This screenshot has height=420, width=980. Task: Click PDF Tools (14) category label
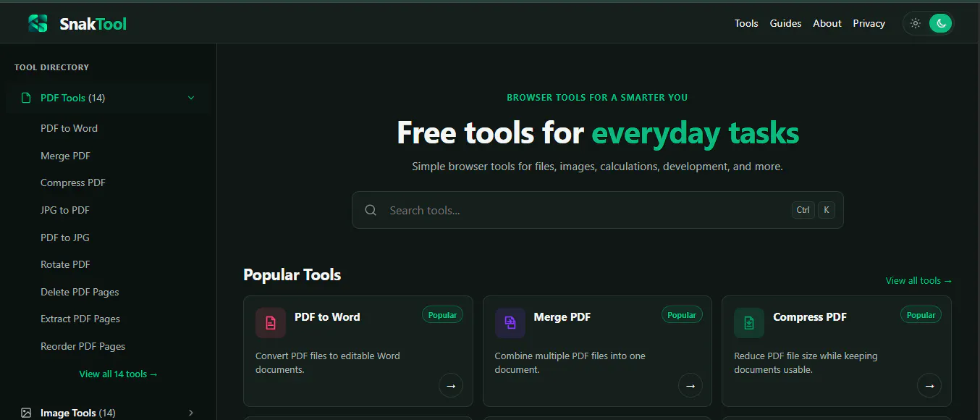(72, 98)
